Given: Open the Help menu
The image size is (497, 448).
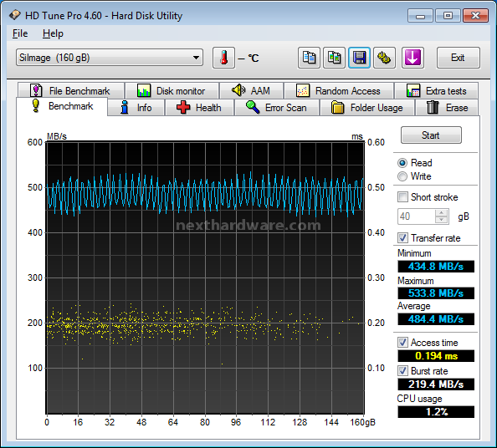Looking at the screenshot, I should (x=53, y=33).
